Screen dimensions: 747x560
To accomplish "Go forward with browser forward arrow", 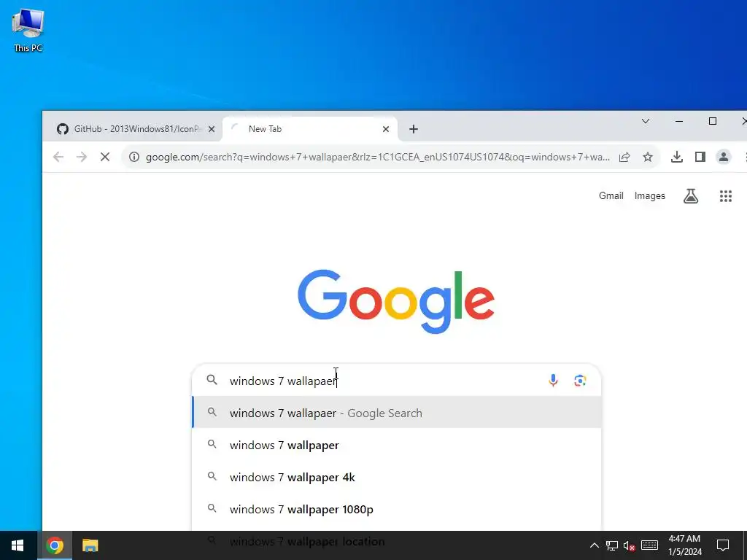I will coord(82,157).
